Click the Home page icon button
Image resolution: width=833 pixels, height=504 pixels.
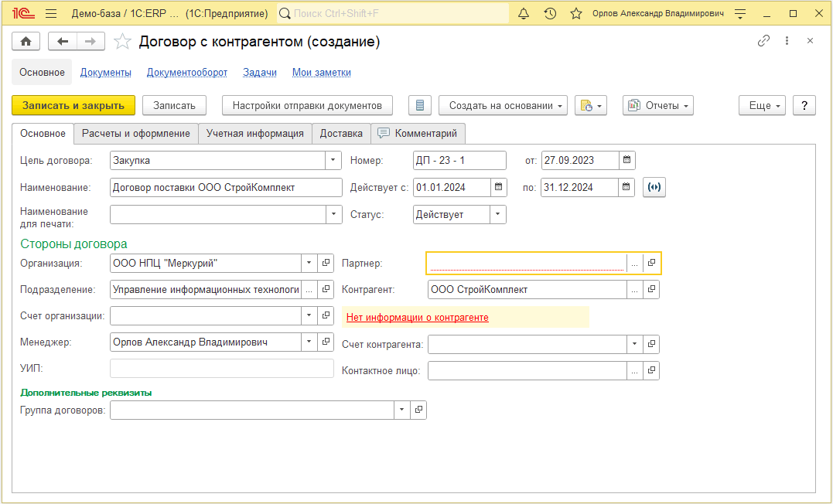tap(26, 42)
